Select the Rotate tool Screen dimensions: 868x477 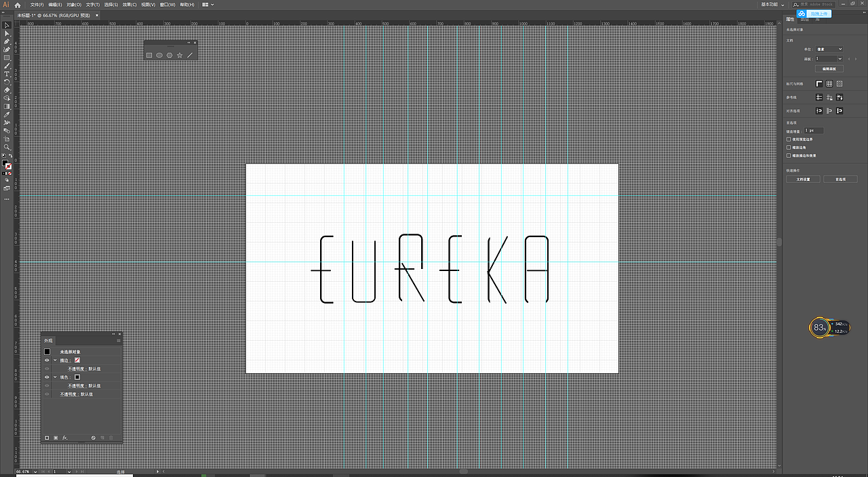point(7,80)
